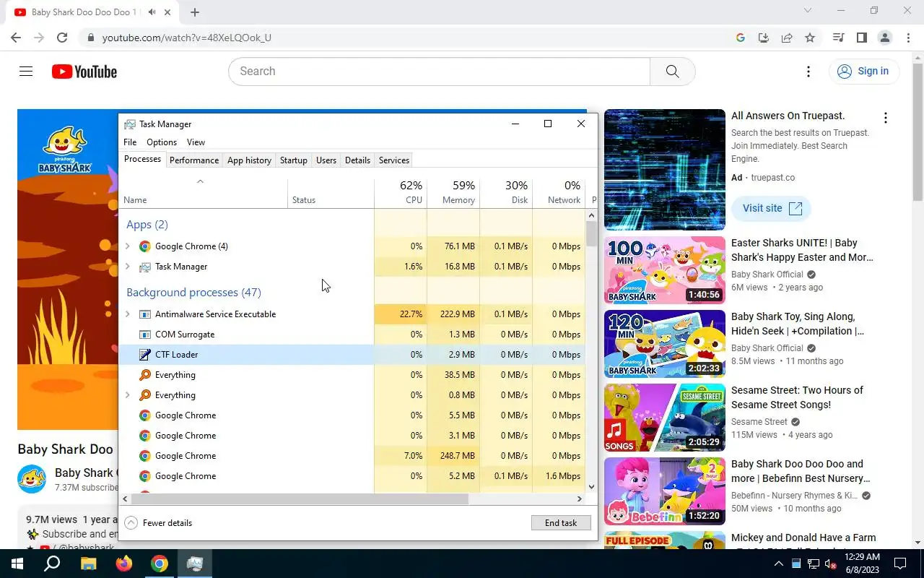The width and height of the screenshot is (924, 578).
Task: Open Chrome's three-dot menu
Action: click(x=908, y=38)
